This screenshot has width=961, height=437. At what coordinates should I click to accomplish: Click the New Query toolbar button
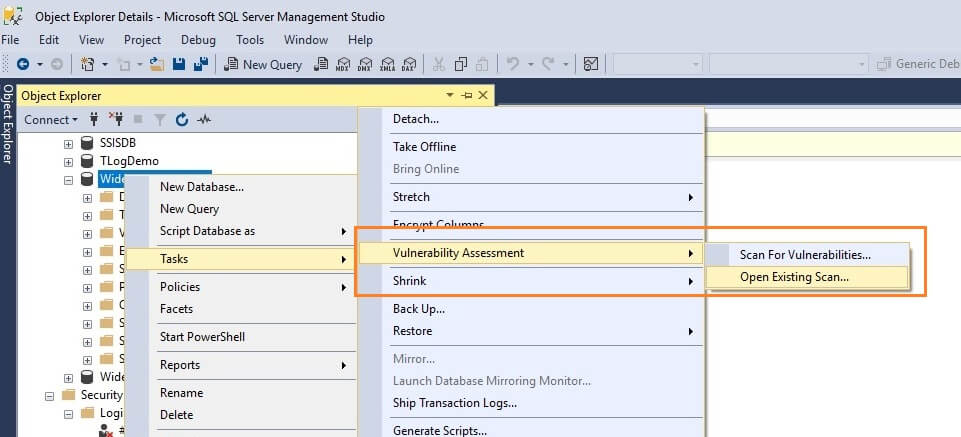coord(262,64)
